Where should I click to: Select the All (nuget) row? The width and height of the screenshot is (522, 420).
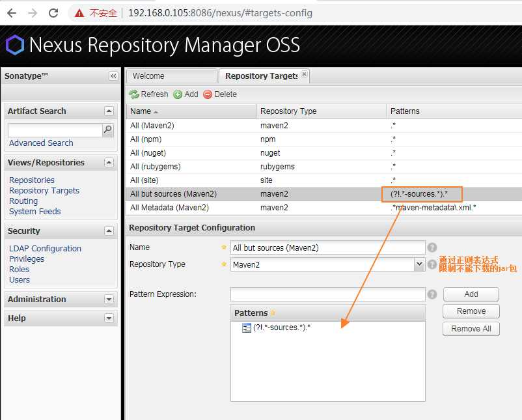324,153
